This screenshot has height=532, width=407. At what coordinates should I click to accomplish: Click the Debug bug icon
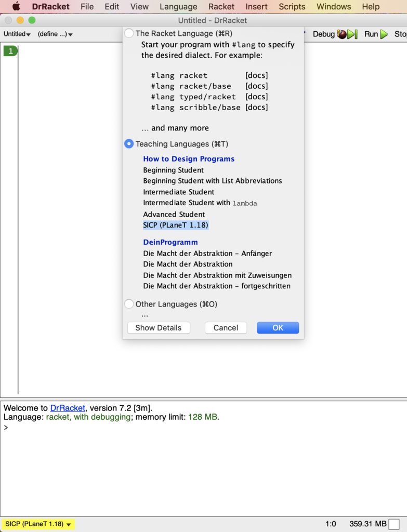tap(342, 34)
